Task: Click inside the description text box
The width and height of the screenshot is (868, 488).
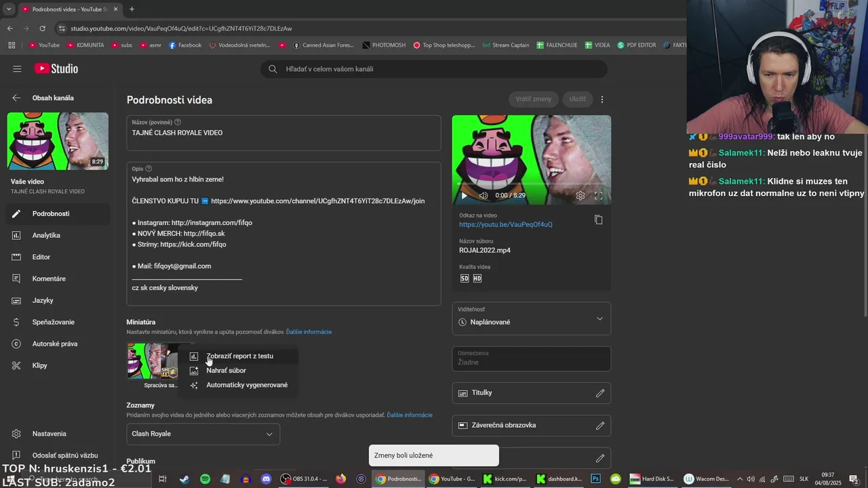Action: point(283,234)
